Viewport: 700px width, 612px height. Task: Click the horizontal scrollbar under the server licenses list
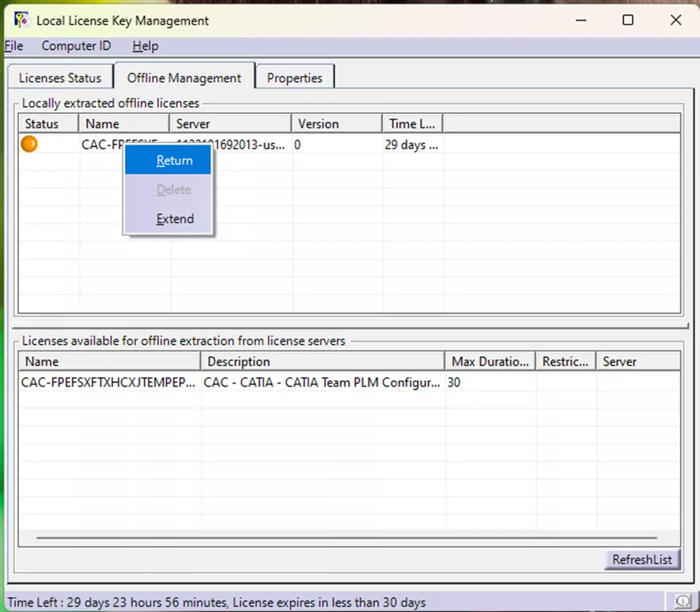(348, 538)
